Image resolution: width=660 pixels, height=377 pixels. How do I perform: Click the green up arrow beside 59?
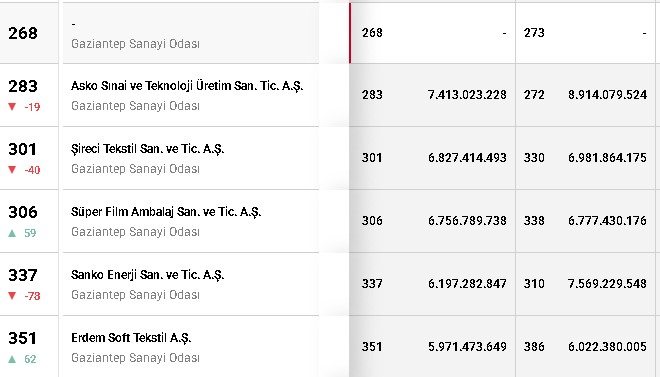point(12,233)
